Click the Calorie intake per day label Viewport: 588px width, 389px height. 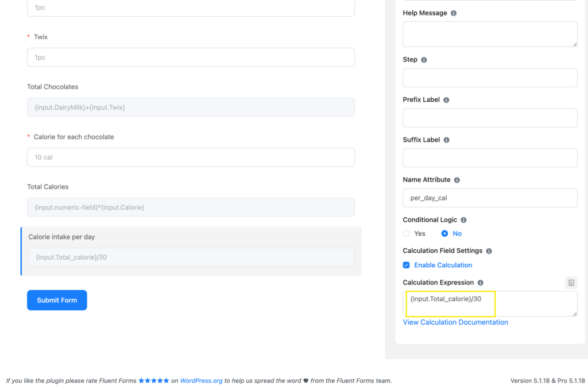(x=61, y=237)
